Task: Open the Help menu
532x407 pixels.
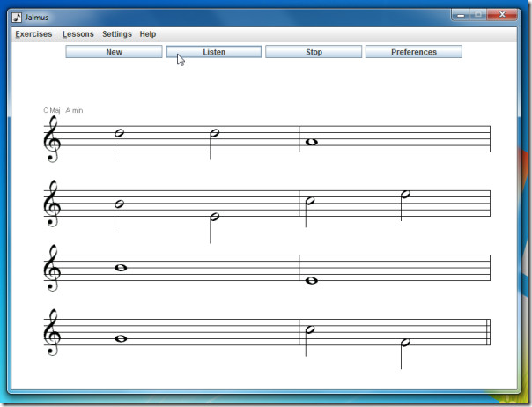Action: (x=148, y=34)
